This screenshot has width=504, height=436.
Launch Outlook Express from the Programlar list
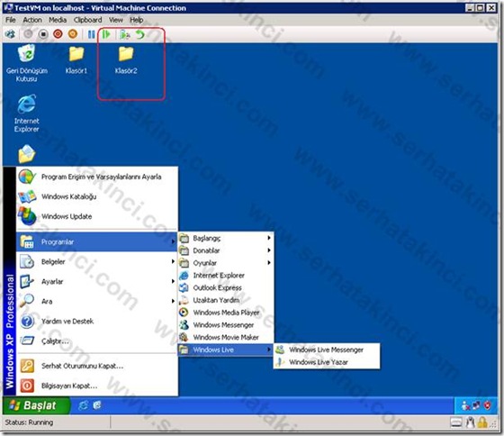pyautogui.click(x=226, y=288)
